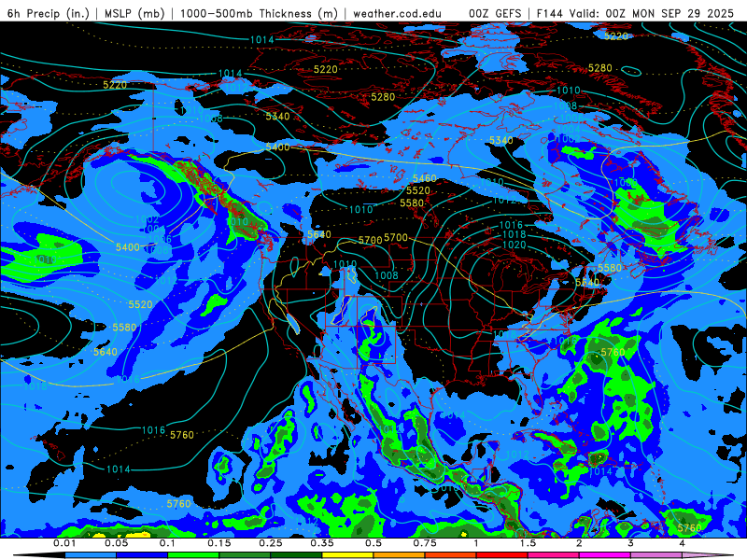Select the yellow 0.35–0.5 legend swatch
747x560 pixels.
[x=347, y=555]
